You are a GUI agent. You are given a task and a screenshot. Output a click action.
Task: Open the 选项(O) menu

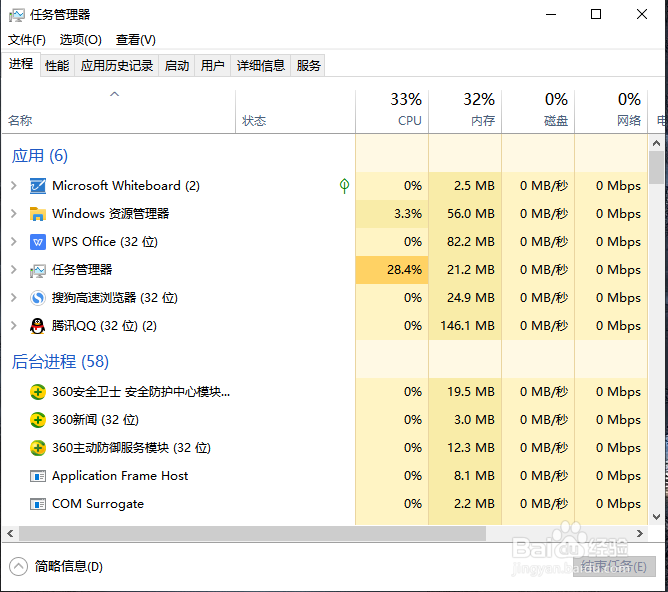81,40
